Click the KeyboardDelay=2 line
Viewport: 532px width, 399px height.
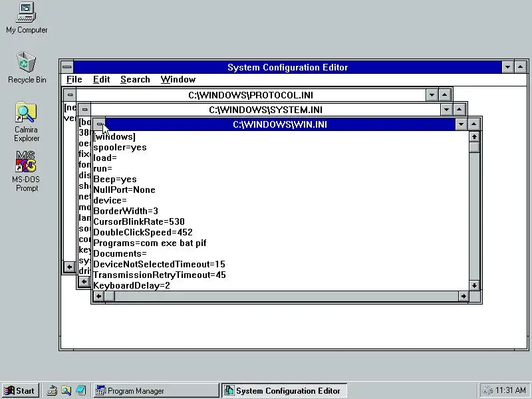click(132, 285)
